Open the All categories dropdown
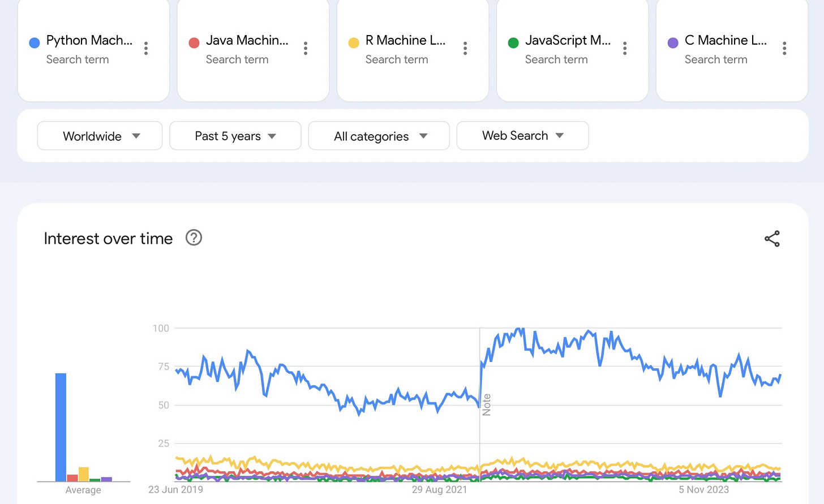 [x=379, y=136]
